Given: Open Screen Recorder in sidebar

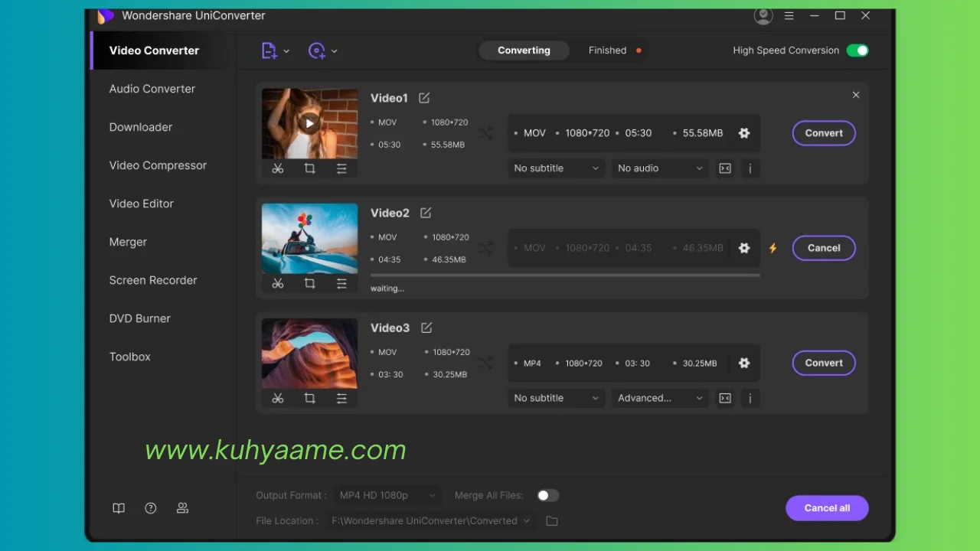Looking at the screenshot, I should [x=153, y=280].
